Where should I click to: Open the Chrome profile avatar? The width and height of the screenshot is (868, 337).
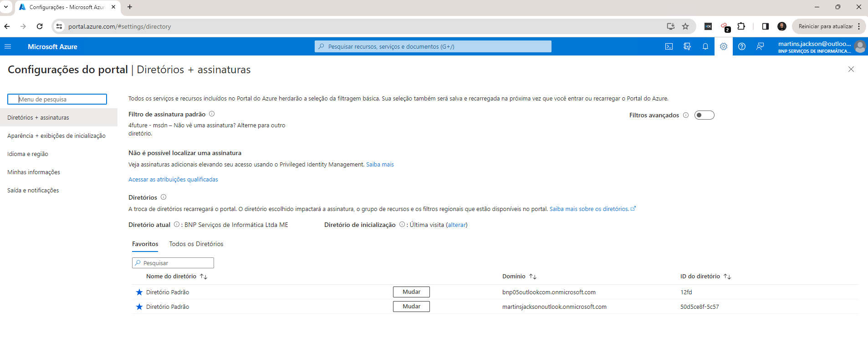(782, 26)
